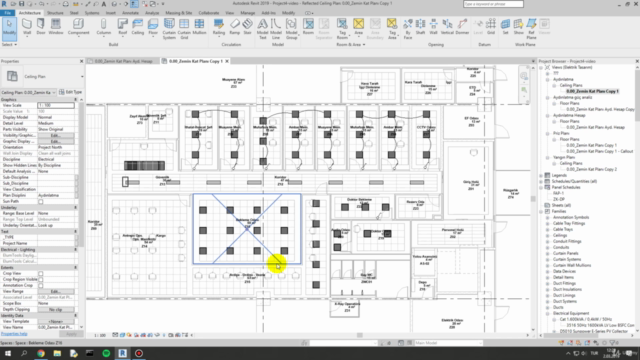Select the Curtain System tool

click(x=169, y=29)
